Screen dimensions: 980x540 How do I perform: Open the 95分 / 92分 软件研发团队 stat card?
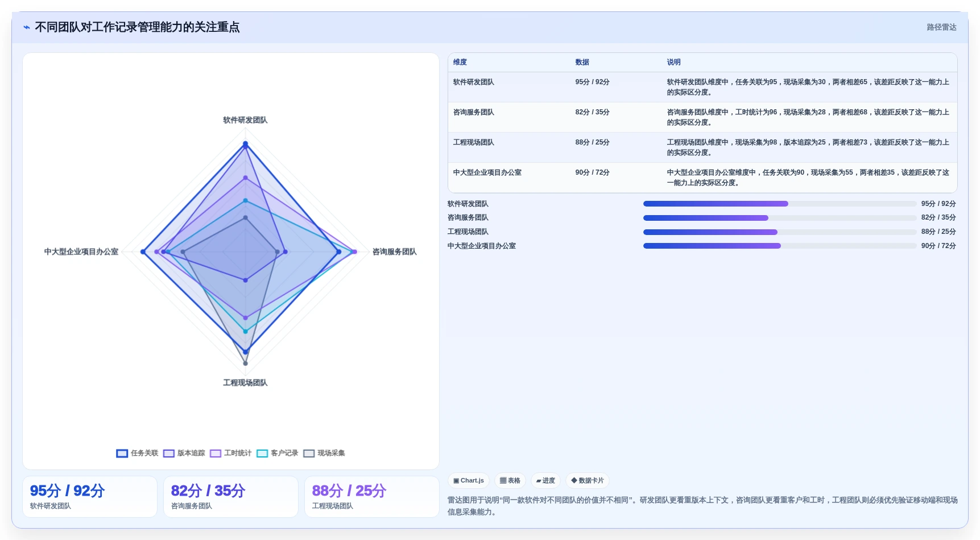coord(90,497)
